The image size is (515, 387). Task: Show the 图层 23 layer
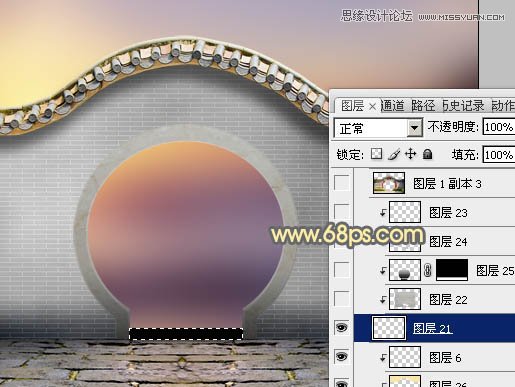[x=341, y=212]
